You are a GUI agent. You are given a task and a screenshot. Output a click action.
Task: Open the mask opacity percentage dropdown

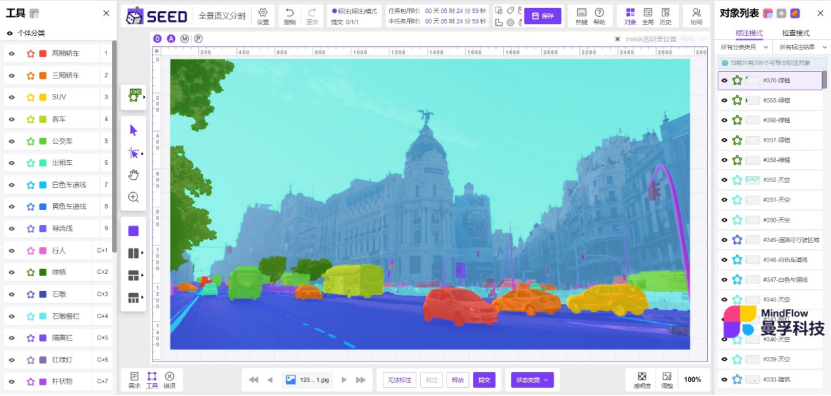(x=694, y=39)
